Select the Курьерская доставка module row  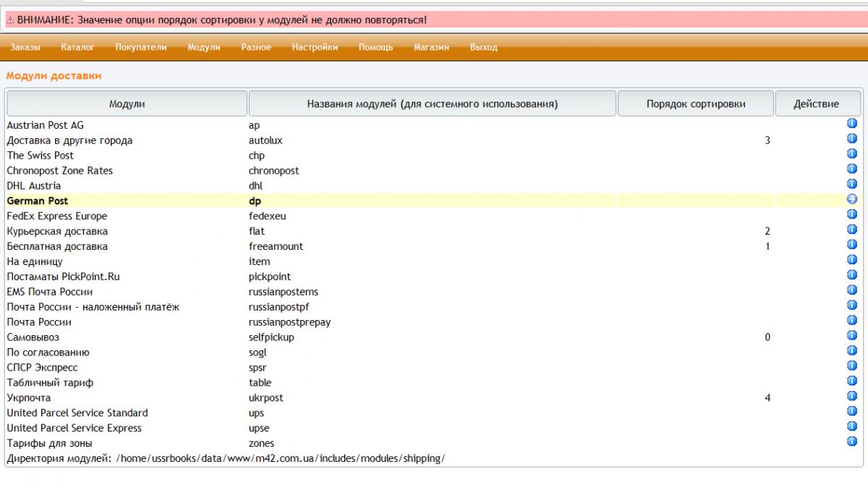[x=57, y=232]
